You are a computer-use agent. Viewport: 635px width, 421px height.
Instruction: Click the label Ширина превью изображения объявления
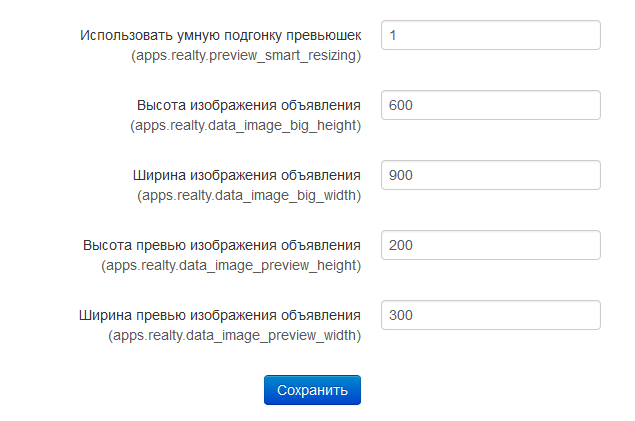pos(219,315)
